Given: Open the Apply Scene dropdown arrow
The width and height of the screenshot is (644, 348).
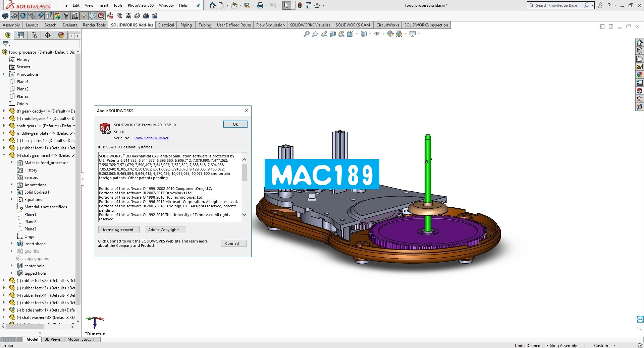Looking at the screenshot, I should [x=406, y=34].
